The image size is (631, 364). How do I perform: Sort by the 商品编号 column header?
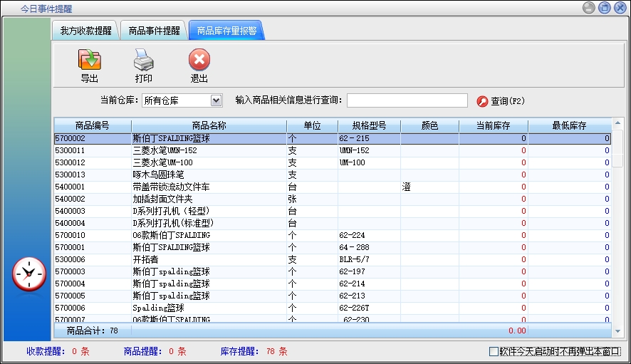point(92,125)
